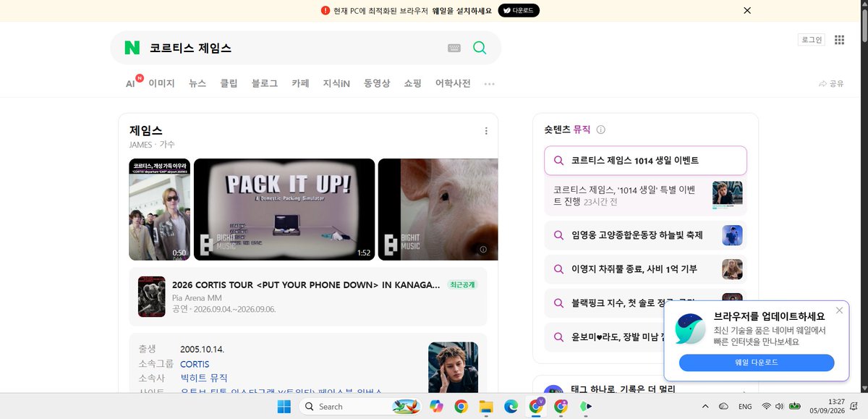
Task: Click the 최근공개 badge on tour card
Action: 462,284
